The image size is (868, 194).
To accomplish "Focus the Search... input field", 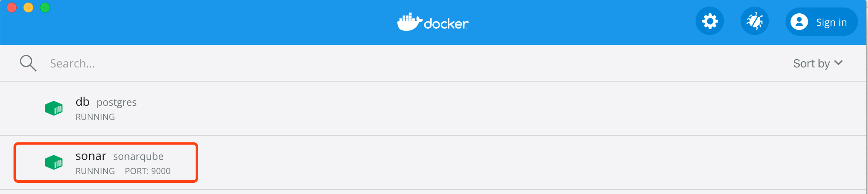I will tap(208, 63).
